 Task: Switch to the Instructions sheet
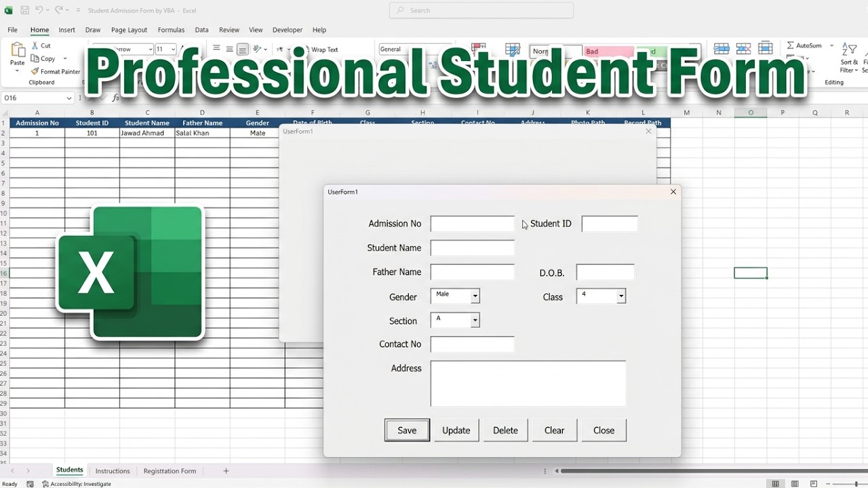[113, 471]
